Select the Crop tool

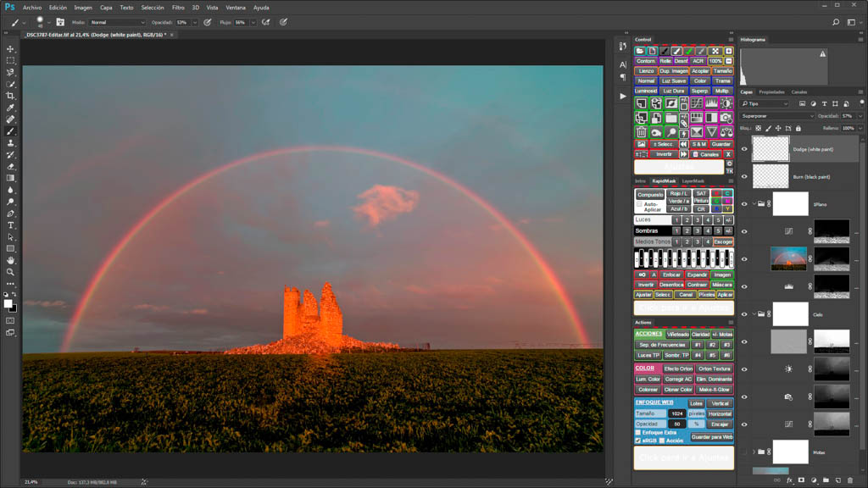11,97
